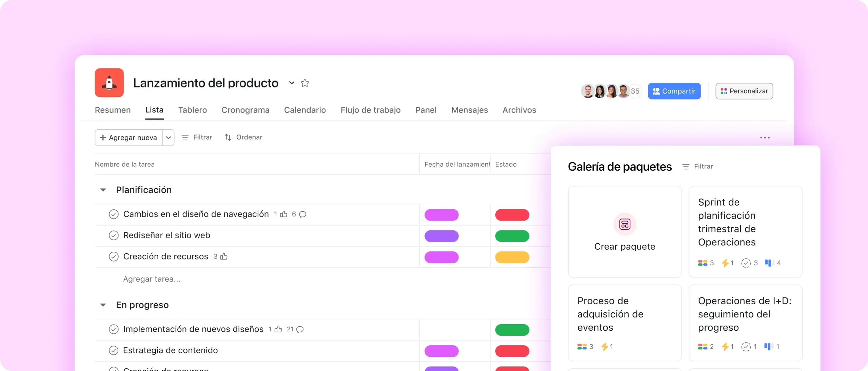This screenshot has width=868, height=371.
Task: Expand the Agregar nueva dropdown arrow
Action: (168, 138)
